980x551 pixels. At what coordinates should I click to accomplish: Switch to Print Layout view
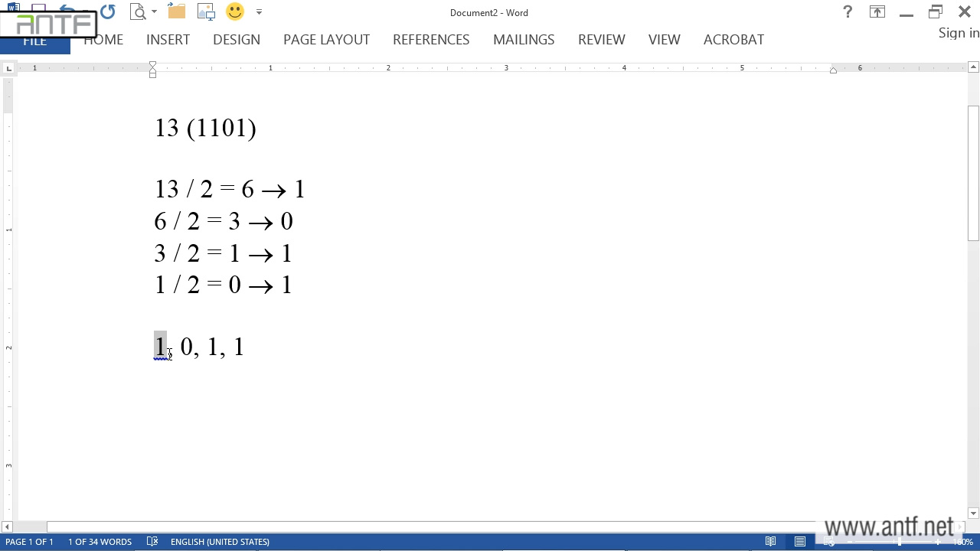click(x=800, y=542)
